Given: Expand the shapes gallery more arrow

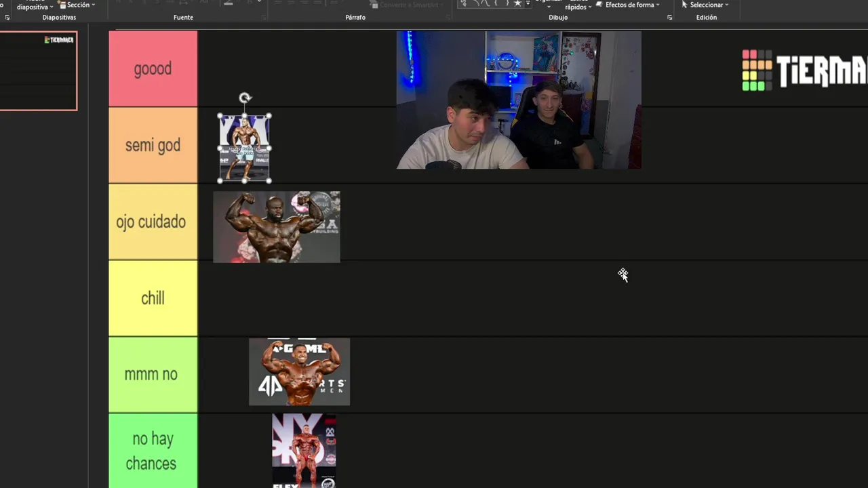Looking at the screenshot, I should pyautogui.click(x=528, y=3).
